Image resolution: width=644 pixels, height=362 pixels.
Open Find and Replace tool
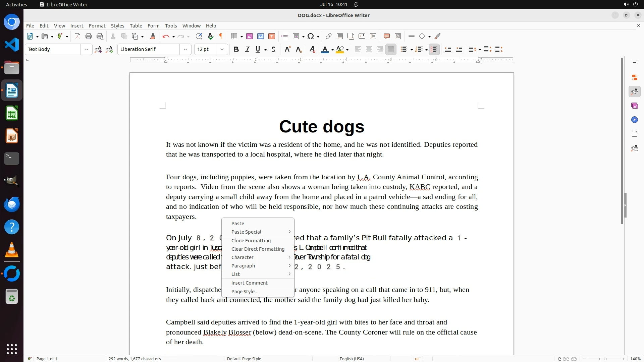tap(199, 37)
